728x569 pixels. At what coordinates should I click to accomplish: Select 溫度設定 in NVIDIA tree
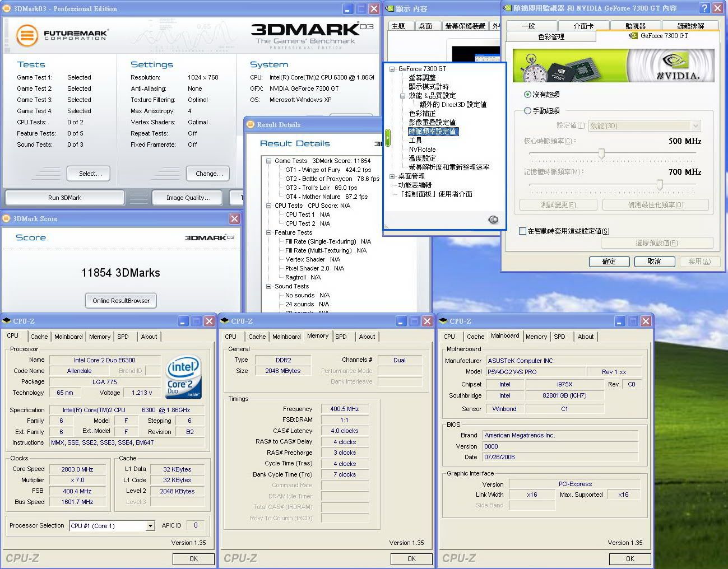(x=422, y=158)
